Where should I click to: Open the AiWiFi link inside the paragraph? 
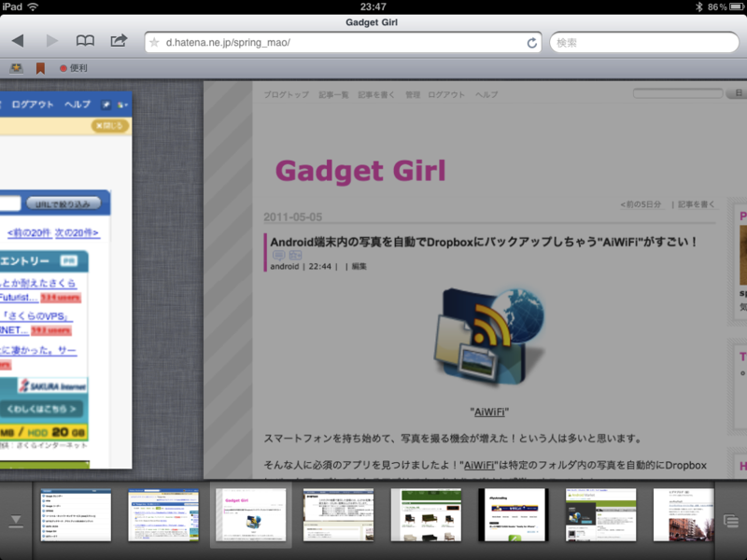(x=479, y=465)
